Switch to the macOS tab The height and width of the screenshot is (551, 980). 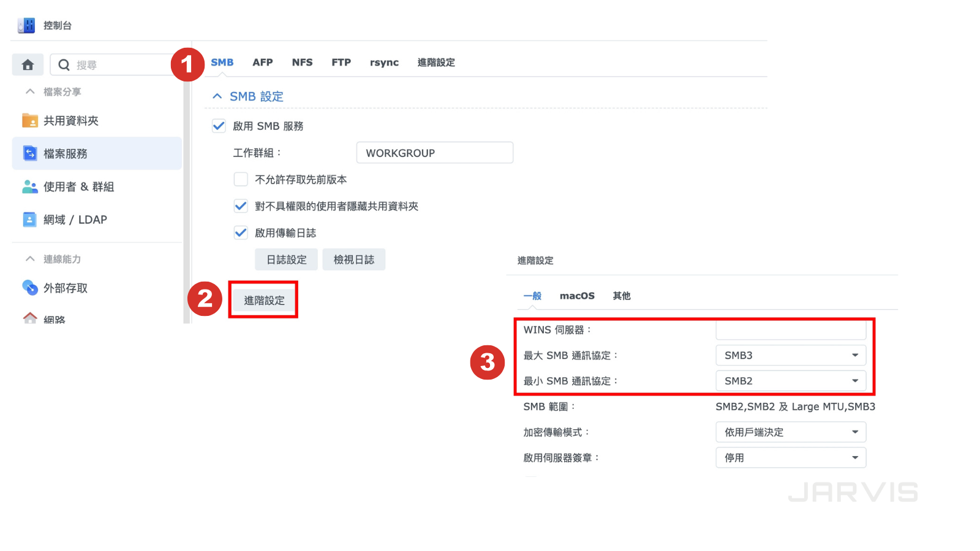pyautogui.click(x=576, y=296)
